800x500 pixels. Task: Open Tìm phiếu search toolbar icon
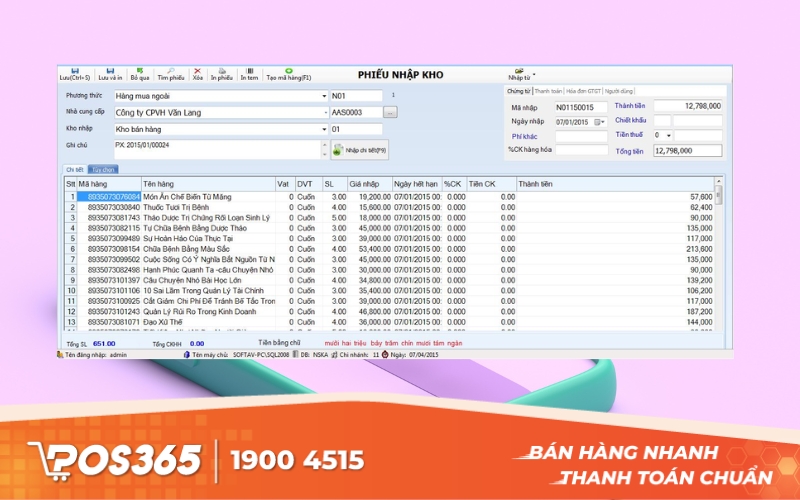(x=171, y=74)
